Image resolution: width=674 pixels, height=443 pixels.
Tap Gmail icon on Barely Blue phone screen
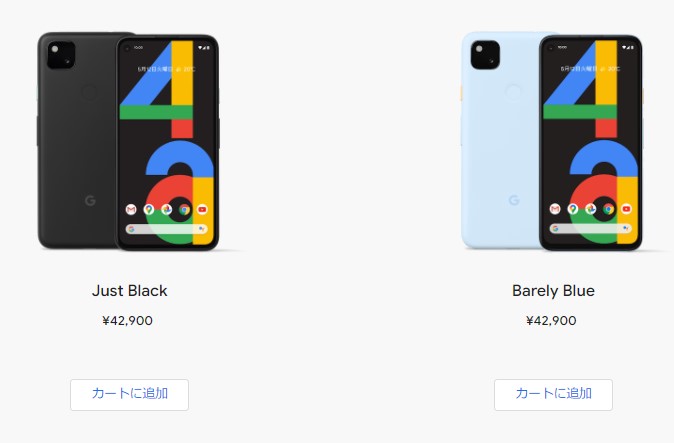click(555, 209)
